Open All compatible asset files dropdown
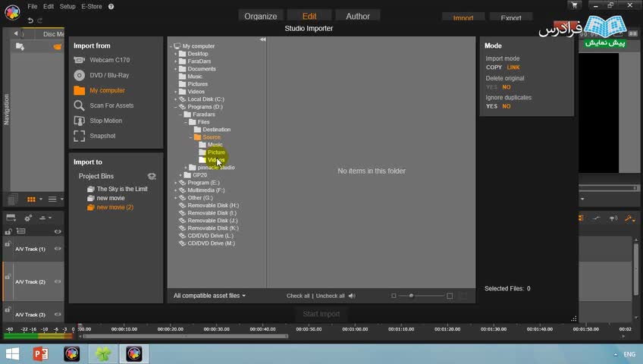 209,296
